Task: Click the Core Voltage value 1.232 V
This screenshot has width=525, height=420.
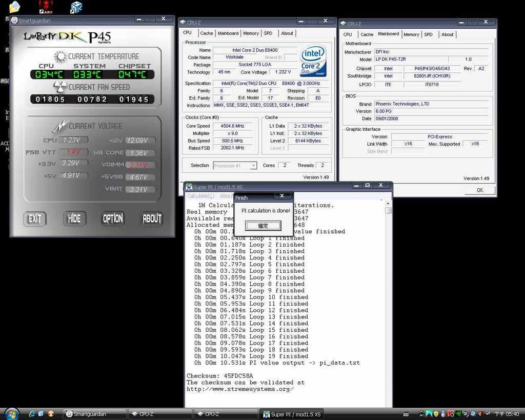Action: point(283,72)
